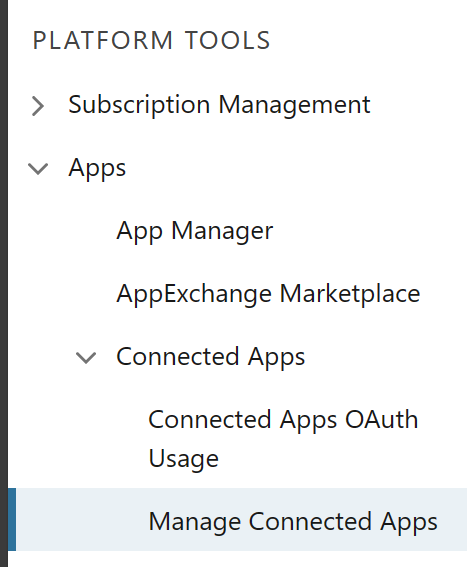Click the word Marketplace in AppExchange Marketplace
Image resolution: width=467 pixels, height=567 pixels.
pyautogui.click(x=350, y=294)
